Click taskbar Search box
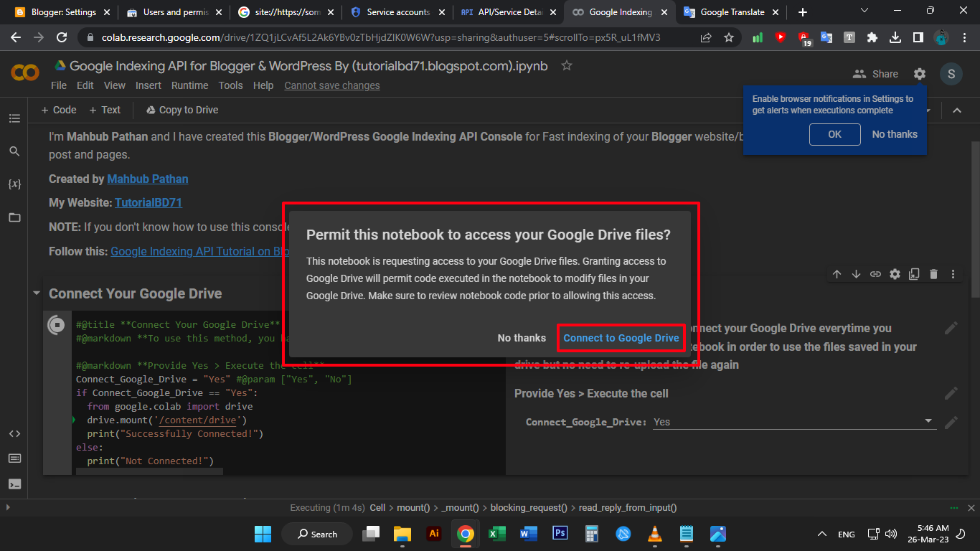This screenshot has width=980, height=551. 316,534
